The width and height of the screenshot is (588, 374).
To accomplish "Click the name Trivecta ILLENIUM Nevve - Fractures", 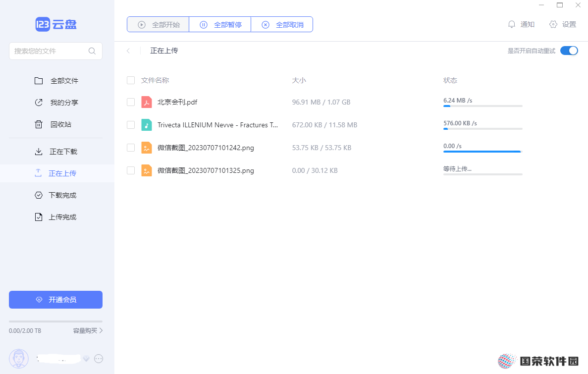I will click(x=217, y=125).
